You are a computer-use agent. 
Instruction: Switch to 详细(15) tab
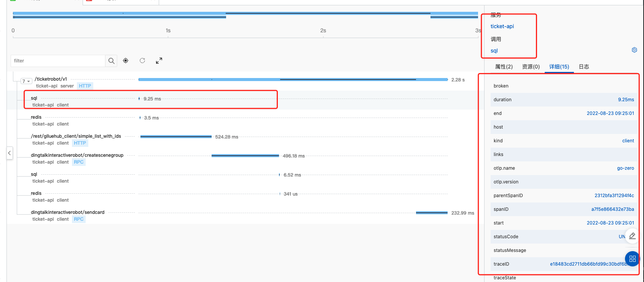tap(559, 67)
